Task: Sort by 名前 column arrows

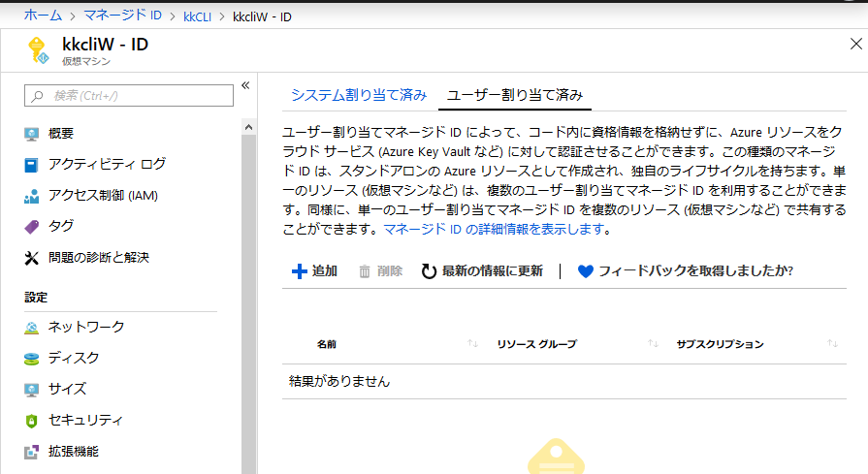Action: click(472, 343)
